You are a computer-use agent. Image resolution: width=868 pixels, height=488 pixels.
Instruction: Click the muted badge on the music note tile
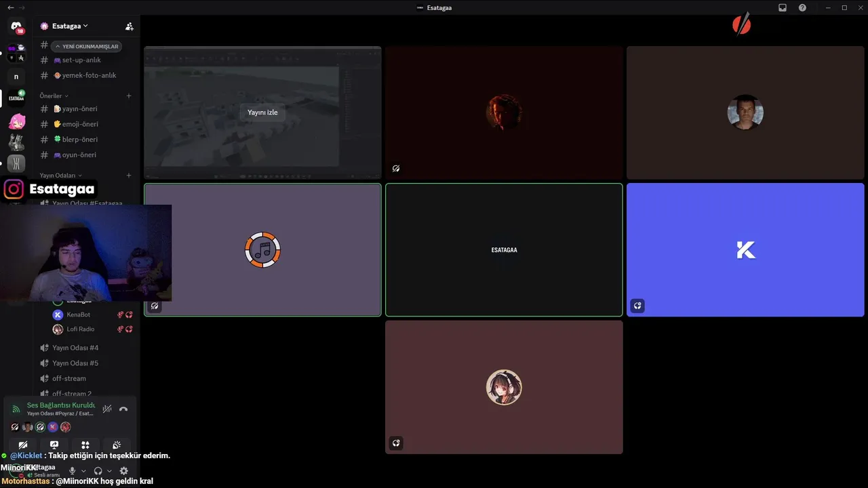click(155, 306)
